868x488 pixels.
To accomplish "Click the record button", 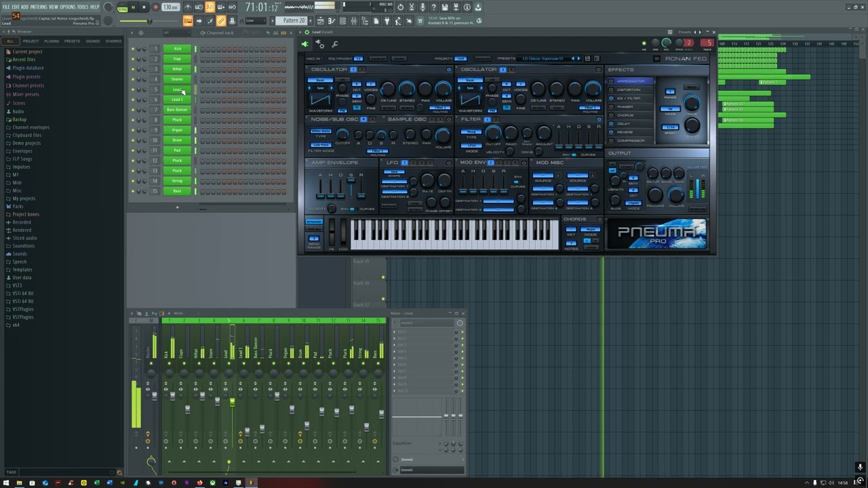I will [155, 7].
